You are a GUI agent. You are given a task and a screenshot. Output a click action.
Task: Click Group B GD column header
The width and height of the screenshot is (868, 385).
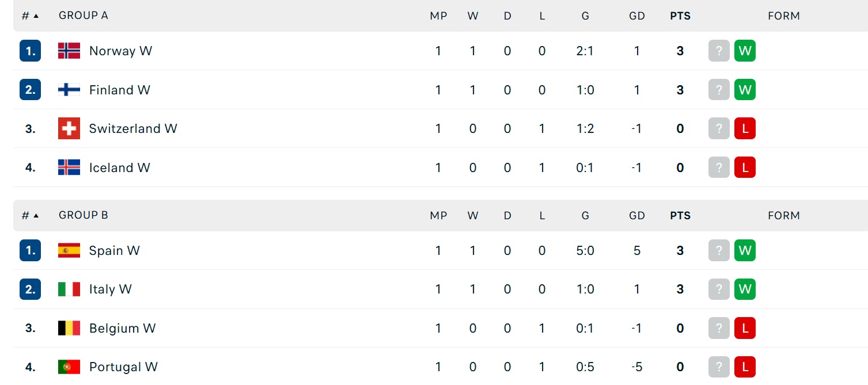pos(637,216)
